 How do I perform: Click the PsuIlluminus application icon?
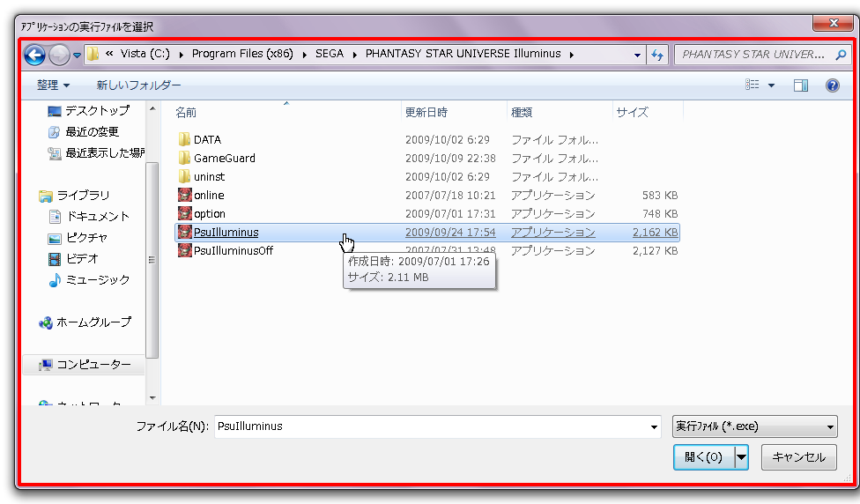185,232
